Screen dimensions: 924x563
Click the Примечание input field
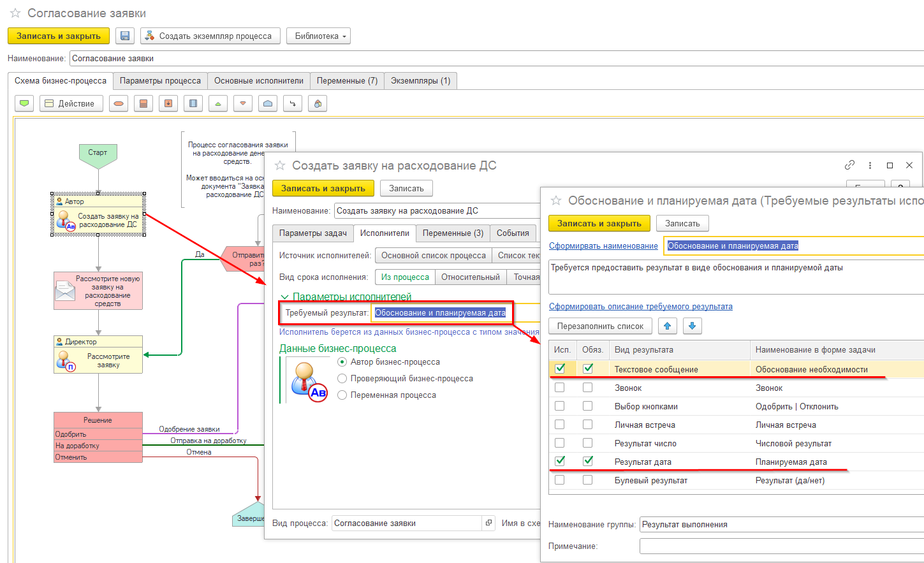point(782,546)
